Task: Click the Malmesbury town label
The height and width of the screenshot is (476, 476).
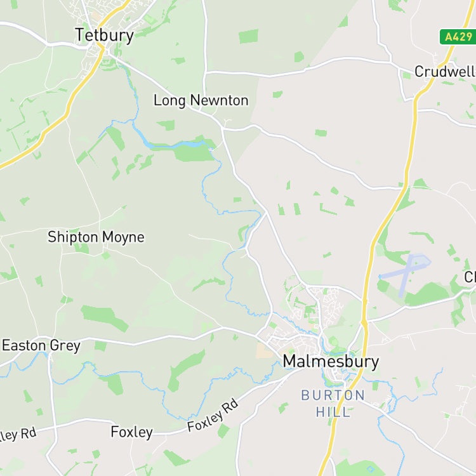Action: (331, 362)
